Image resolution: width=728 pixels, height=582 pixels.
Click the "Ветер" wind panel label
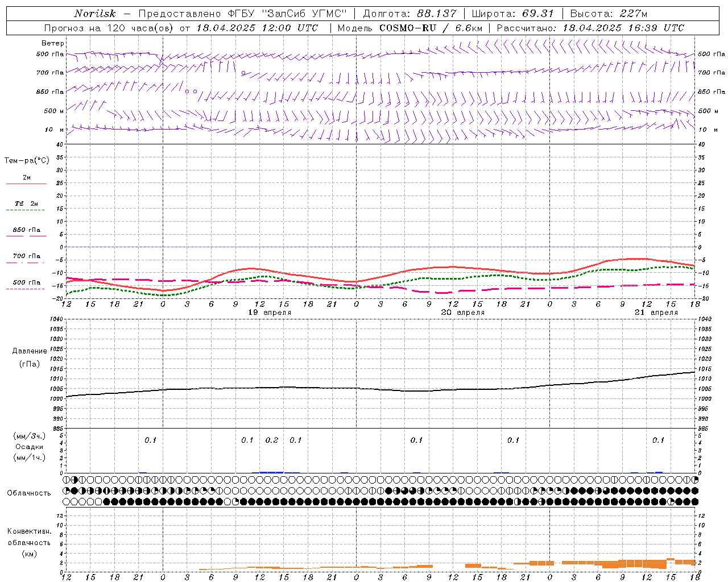(53, 43)
